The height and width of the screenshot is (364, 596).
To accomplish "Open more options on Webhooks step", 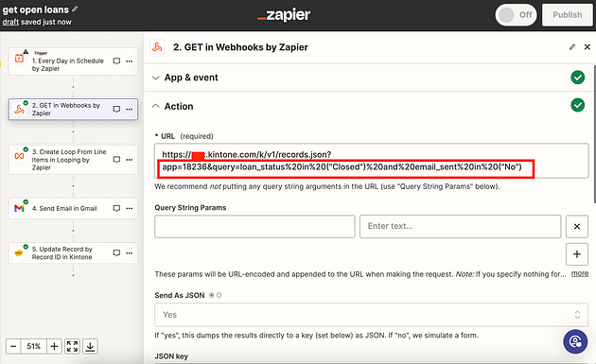I will click(130, 110).
